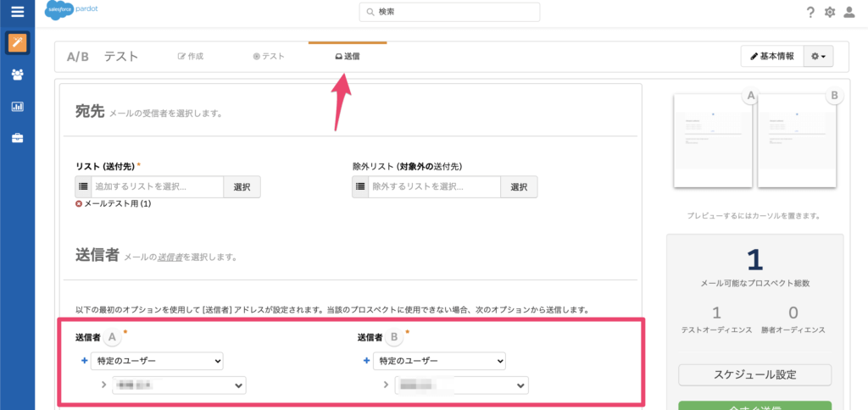868x410 pixels.
Task: Click the 検索 search field
Action: 449,12
